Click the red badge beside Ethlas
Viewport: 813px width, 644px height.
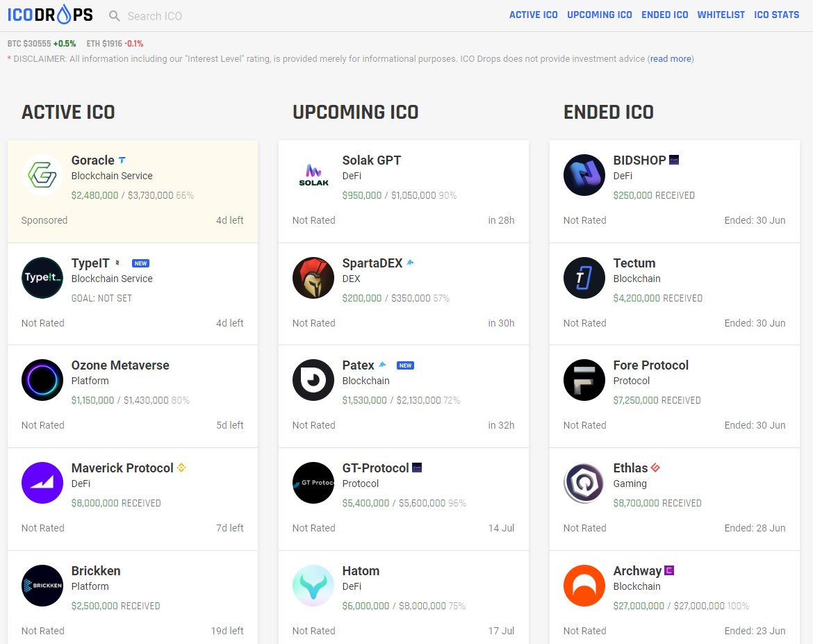tap(655, 468)
